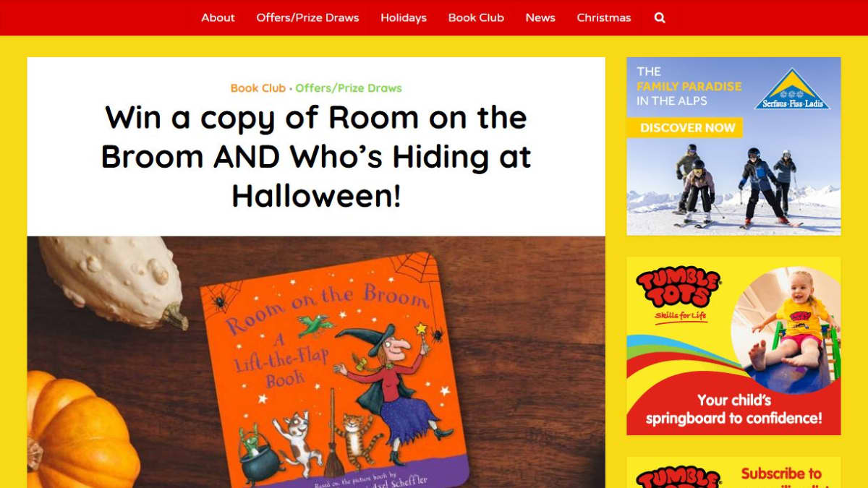The height and width of the screenshot is (488, 868).
Task: Go to the Holidays menu item
Action: 404,18
